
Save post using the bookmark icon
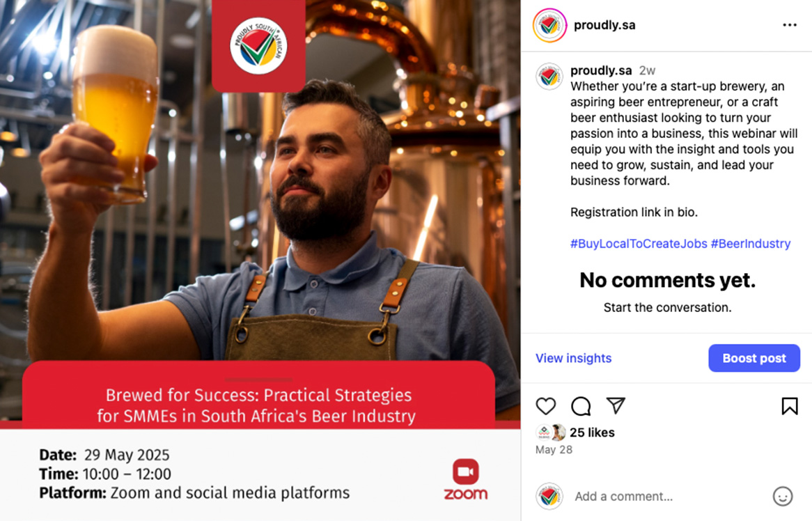point(789,406)
